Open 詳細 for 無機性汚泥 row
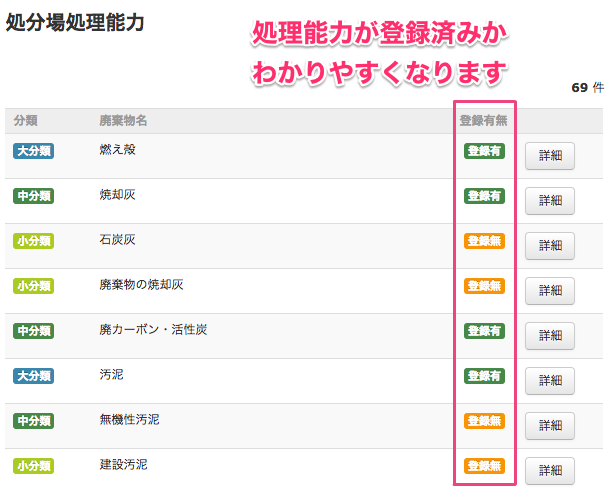The image size is (611, 491). tap(550, 425)
